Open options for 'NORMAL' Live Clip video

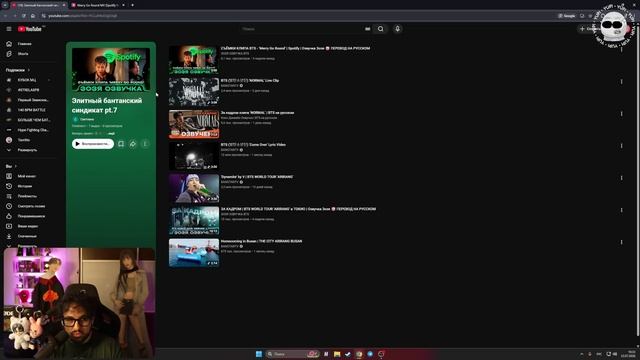[x=622, y=82]
